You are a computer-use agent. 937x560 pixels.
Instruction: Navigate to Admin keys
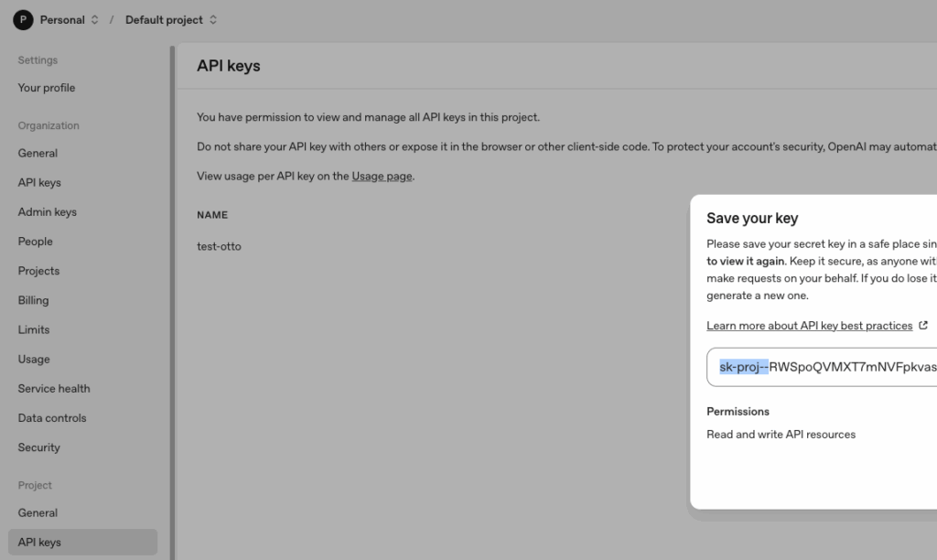pyautogui.click(x=48, y=211)
